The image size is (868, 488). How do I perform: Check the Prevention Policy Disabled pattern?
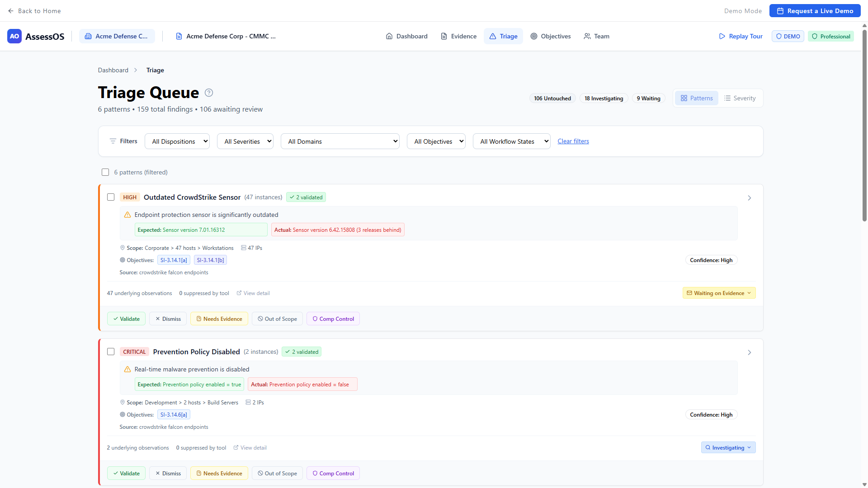click(x=111, y=352)
